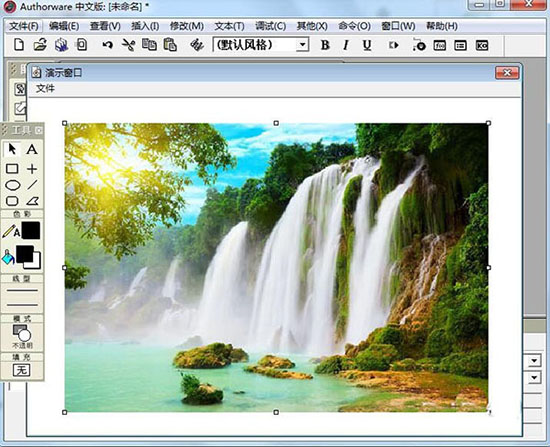Viewport: 550px width, 447px height.
Task: Click the opaque (不透明) mode icon
Action: point(22,333)
